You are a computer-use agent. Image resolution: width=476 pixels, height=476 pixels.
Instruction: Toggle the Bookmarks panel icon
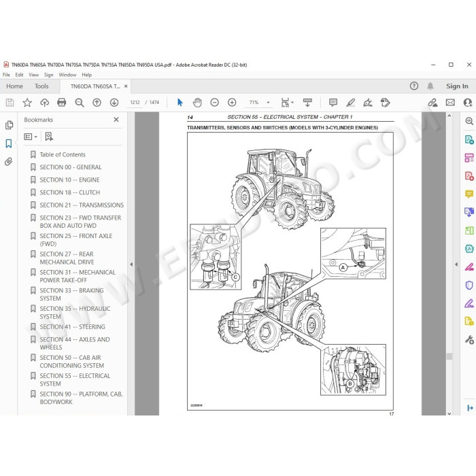click(x=9, y=143)
